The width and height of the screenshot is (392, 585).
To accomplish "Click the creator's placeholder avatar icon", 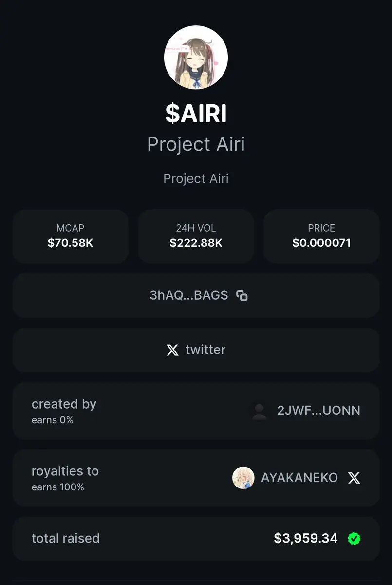I will tap(260, 411).
